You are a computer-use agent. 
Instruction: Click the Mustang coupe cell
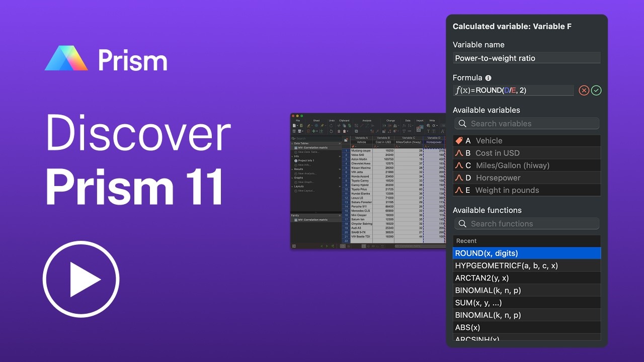361,151
